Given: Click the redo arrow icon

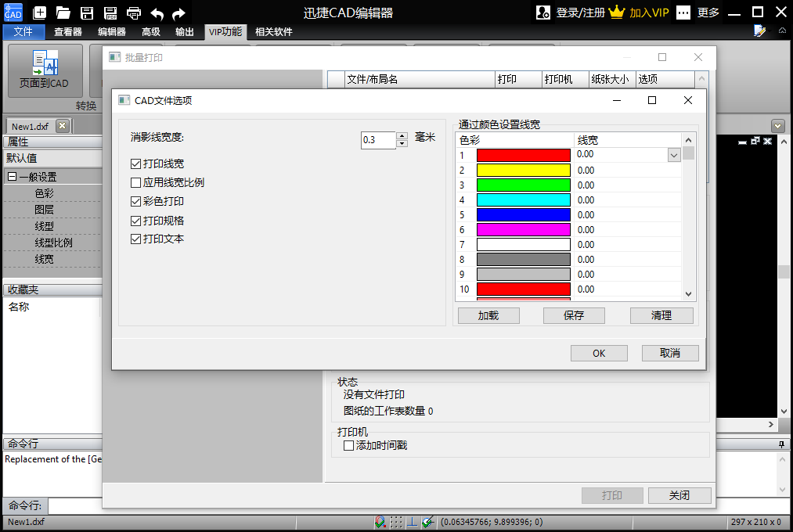Looking at the screenshot, I should point(178,13).
